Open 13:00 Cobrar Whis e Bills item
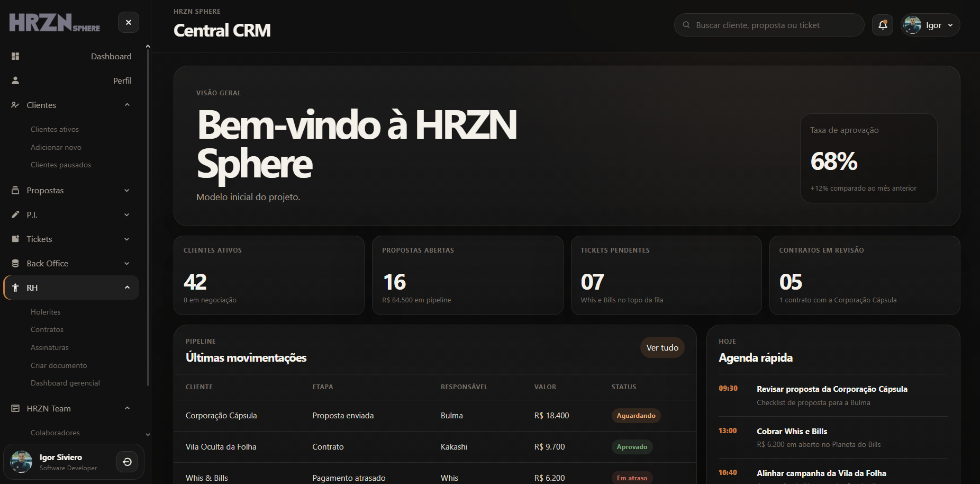The image size is (980, 484). pyautogui.click(x=833, y=437)
